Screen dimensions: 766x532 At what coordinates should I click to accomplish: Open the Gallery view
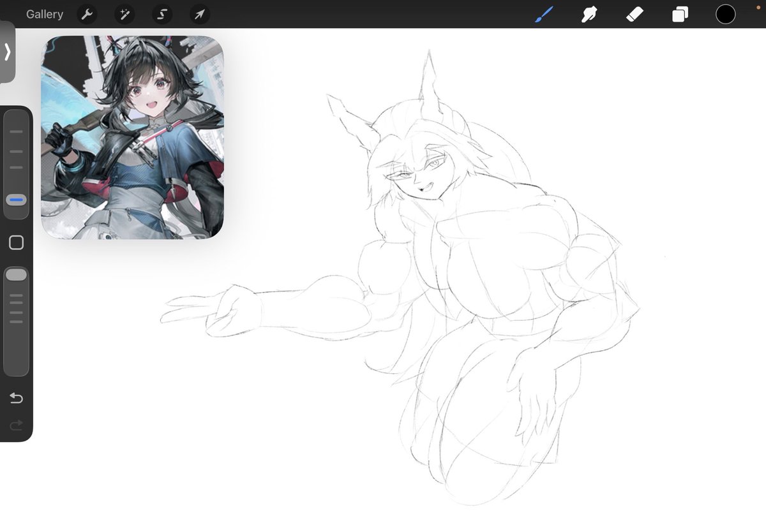(x=45, y=14)
